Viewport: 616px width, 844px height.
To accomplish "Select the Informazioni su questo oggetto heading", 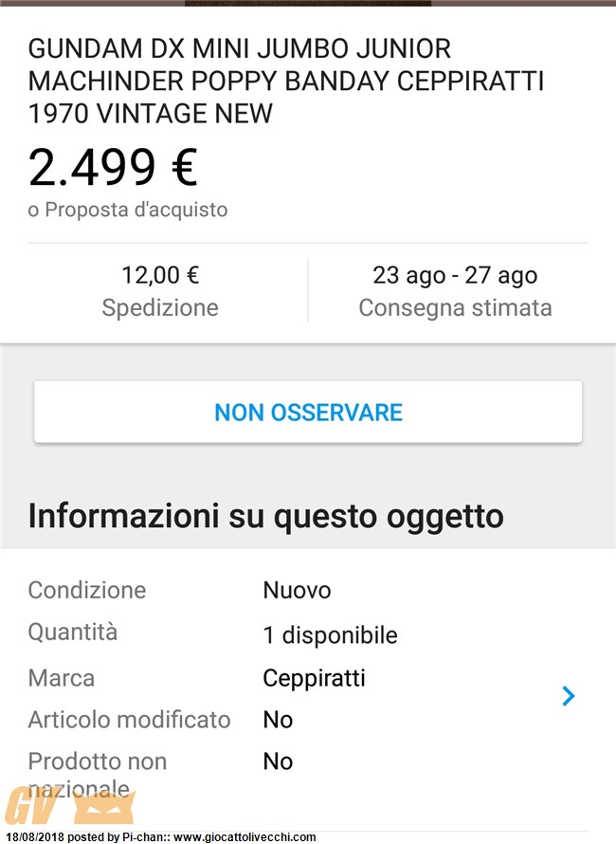I will pos(265,516).
